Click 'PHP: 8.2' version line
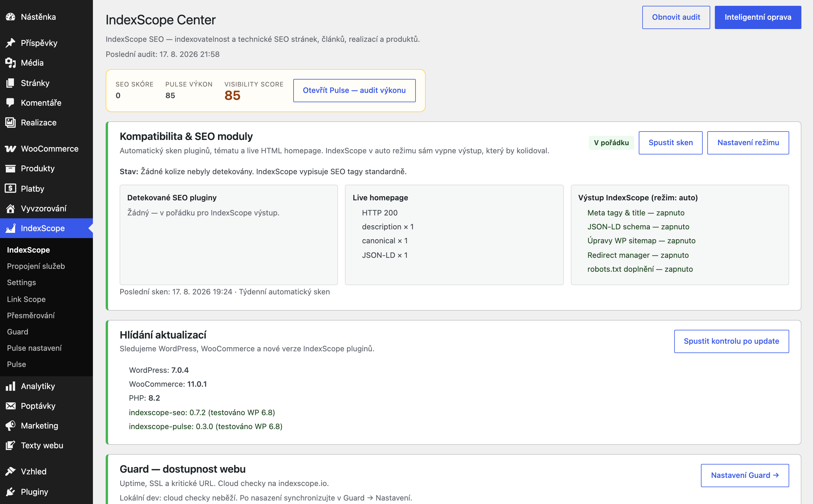This screenshot has width=813, height=504. click(x=144, y=398)
